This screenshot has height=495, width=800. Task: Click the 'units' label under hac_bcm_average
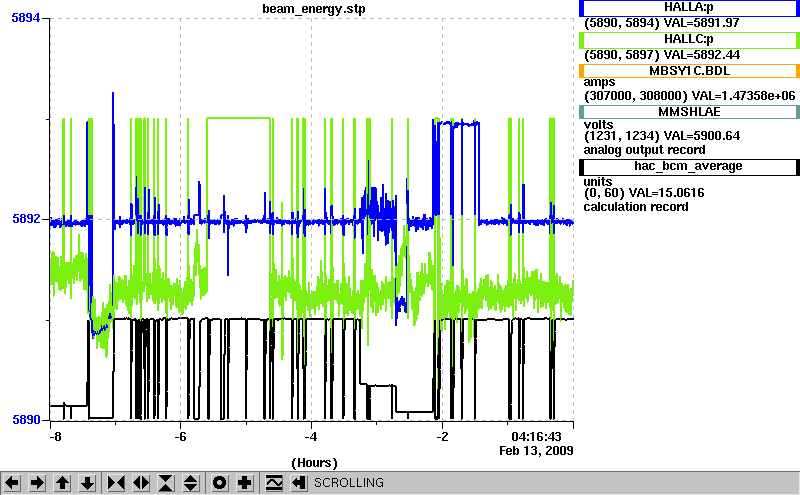tap(598, 182)
